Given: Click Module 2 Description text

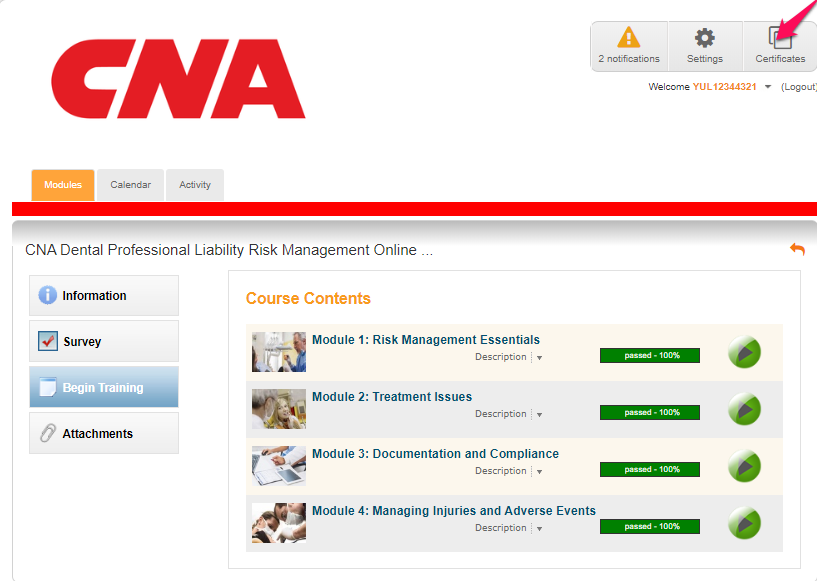Looking at the screenshot, I should point(501,414).
